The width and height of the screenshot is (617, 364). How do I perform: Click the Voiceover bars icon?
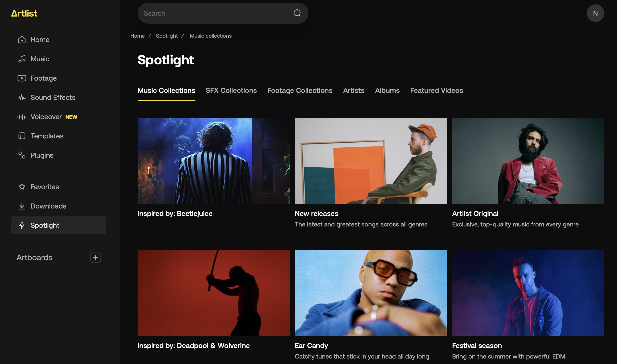(22, 117)
